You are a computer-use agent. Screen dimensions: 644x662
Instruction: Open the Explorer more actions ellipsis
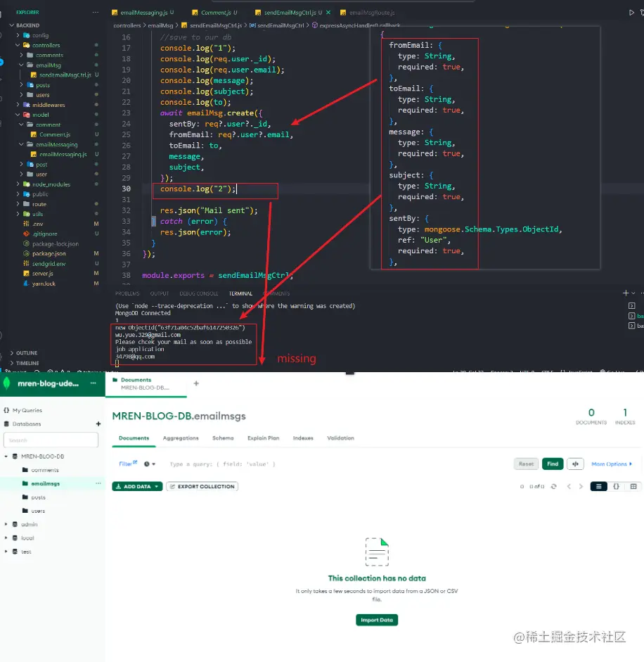pos(96,12)
